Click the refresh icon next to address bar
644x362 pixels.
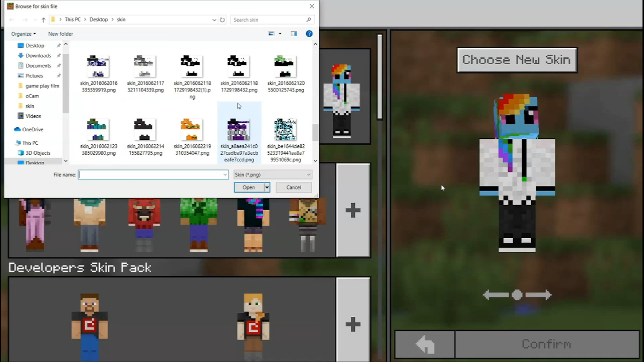222,20
